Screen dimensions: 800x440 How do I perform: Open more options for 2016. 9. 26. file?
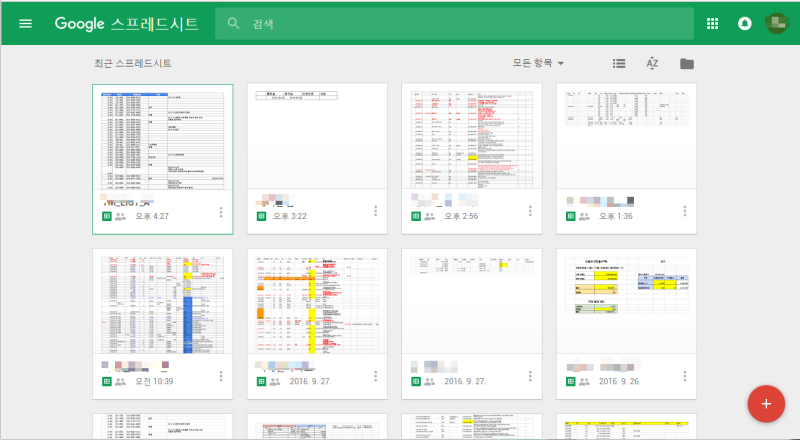click(x=685, y=376)
